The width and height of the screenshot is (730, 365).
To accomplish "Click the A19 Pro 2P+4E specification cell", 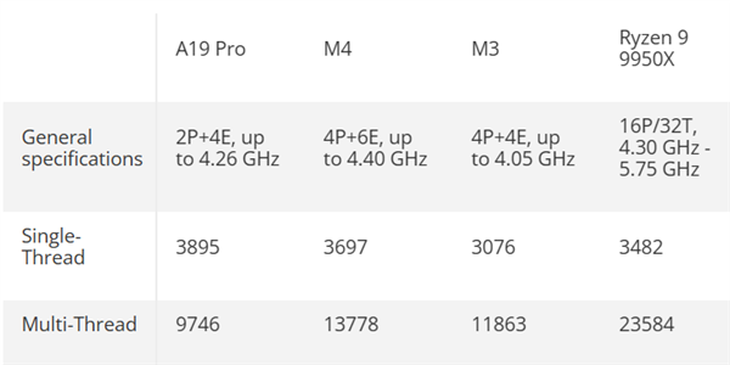I will tap(227, 148).
